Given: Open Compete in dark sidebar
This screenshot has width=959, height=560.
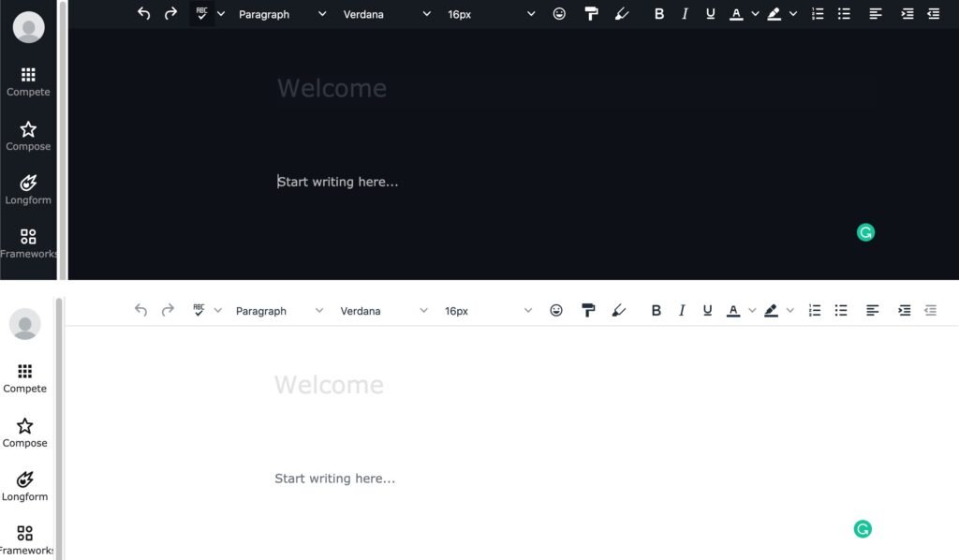Looking at the screenshot, I should [28, 81].
